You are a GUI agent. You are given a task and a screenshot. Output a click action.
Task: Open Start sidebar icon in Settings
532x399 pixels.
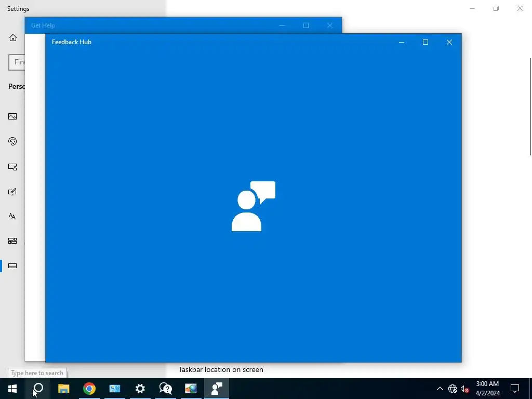12,241
